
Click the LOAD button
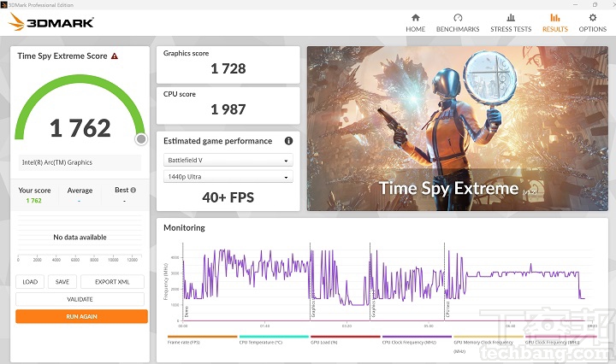pos(30,282)
